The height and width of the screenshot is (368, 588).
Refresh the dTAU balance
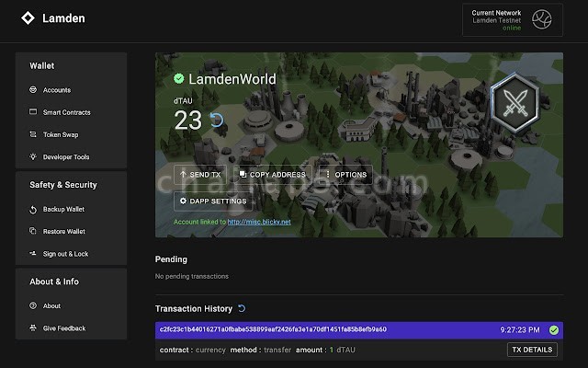point(217,120)
